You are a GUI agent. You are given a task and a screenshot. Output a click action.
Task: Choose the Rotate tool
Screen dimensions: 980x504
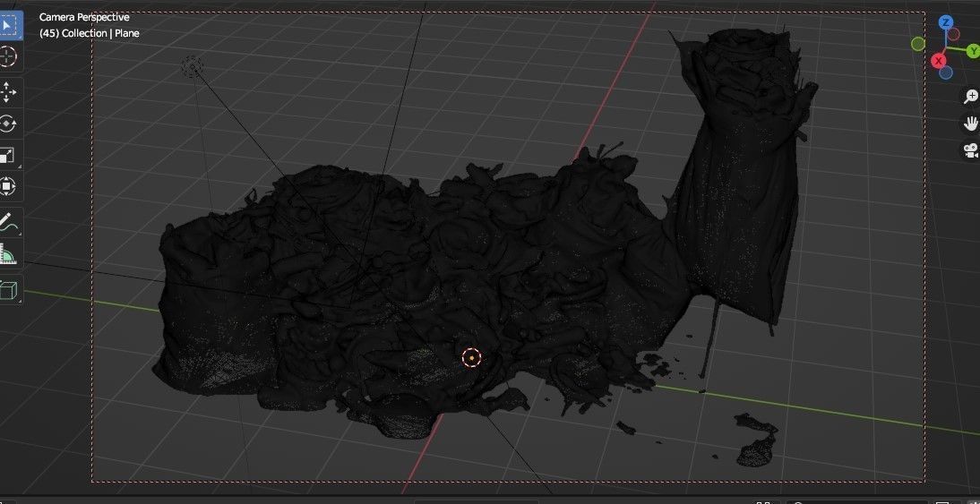(x=9, y=124)
